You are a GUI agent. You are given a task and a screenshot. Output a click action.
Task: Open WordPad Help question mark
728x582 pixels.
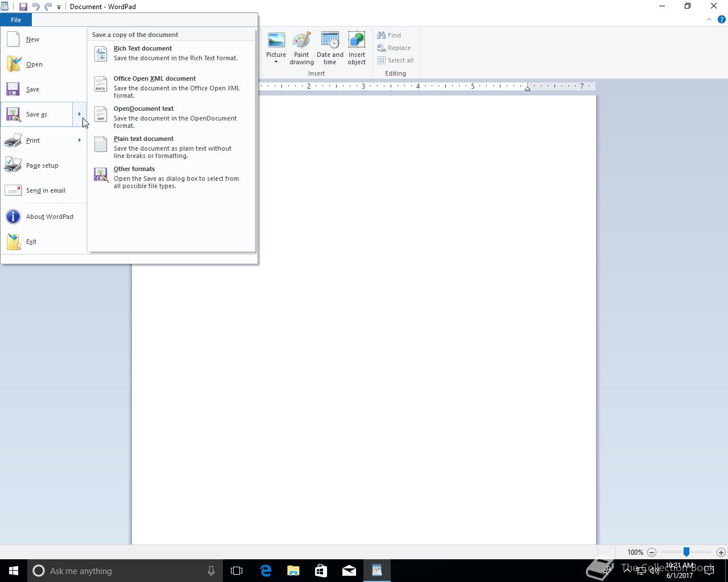(721, 19)
